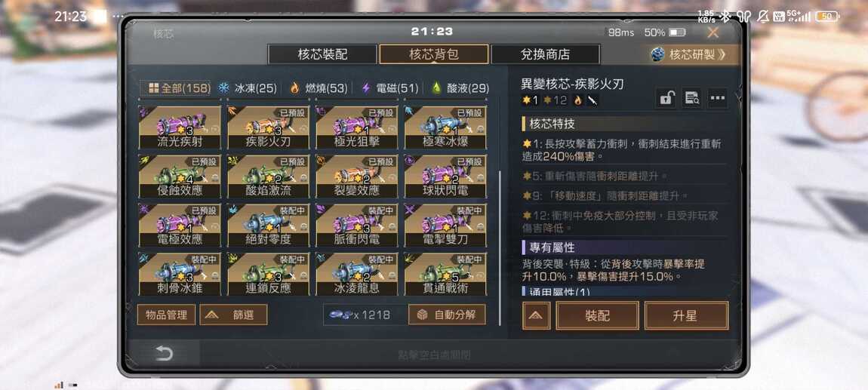Image resolution: width=868 pixels, height=390 pixels.
Task: Switch to the 兌換商店 tab
Action: pyautogui.click(x=545, y=54)
